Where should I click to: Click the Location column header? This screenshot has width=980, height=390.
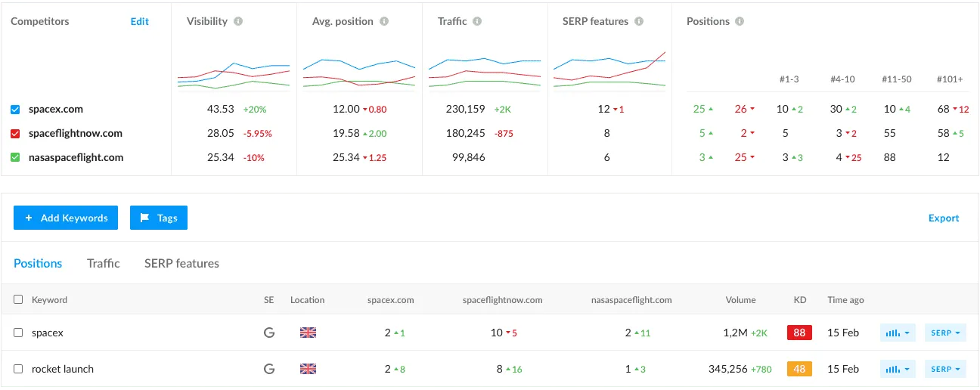(x=308, y=299)
